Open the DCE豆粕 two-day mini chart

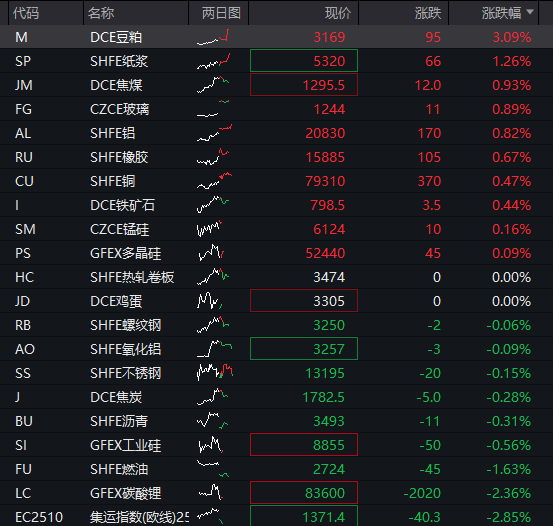pos(214,37)
